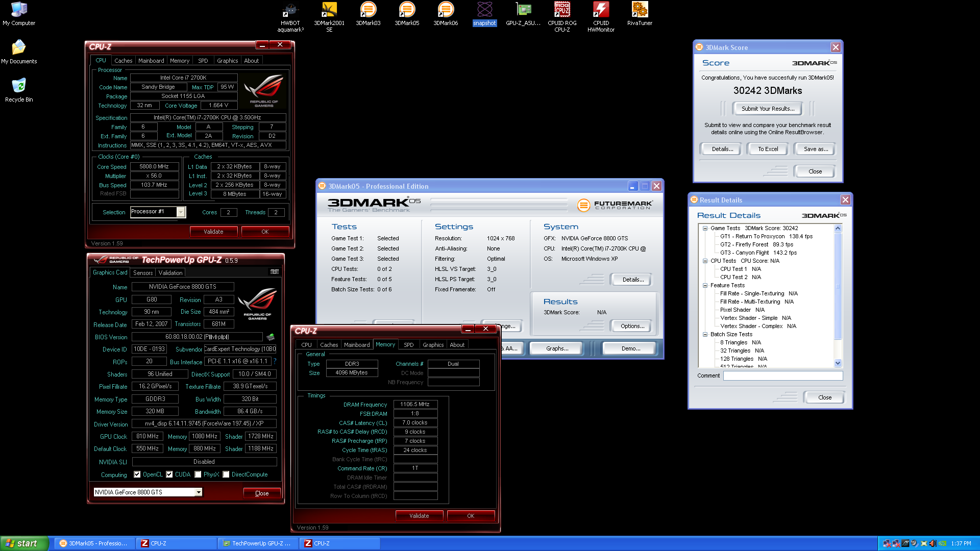
Task: Open the My Computer desktop icon
Action: [19, 14]
